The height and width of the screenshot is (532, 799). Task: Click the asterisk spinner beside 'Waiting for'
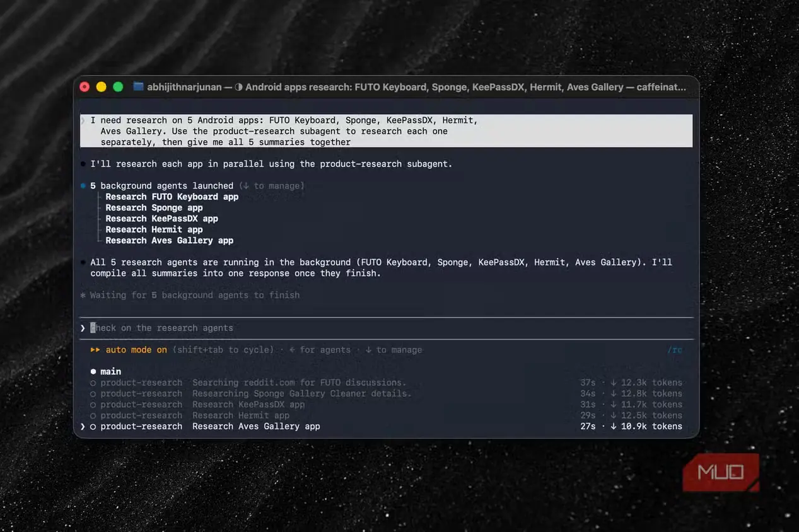[83, 295]
